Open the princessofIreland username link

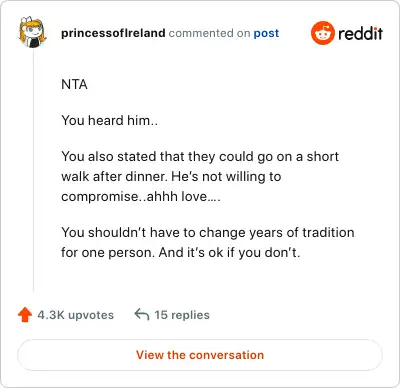113,33
